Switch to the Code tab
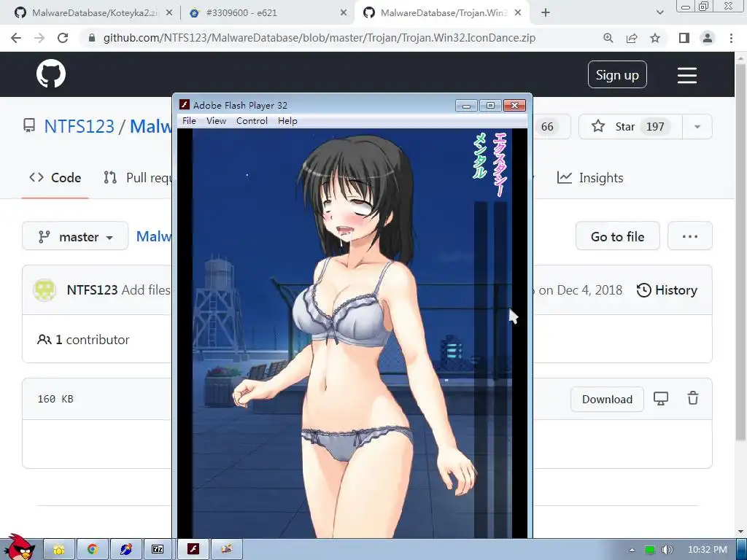The width and height of the screenshot is (747, 560). (55, 178)
